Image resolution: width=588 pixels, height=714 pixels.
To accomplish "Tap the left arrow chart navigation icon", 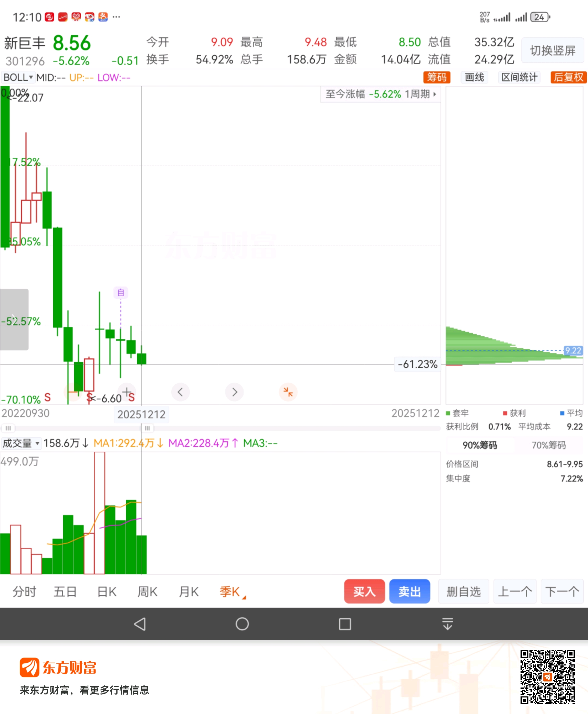I will 180,392.
